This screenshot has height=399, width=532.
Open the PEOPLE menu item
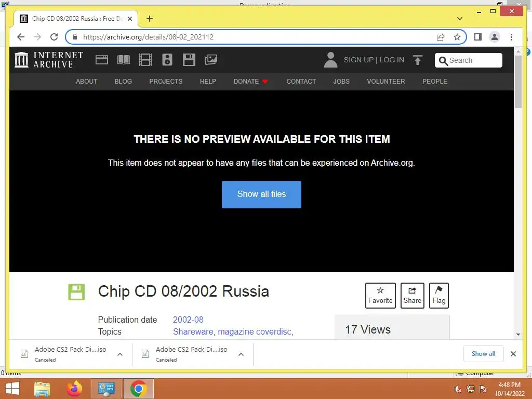(x=435, y=82)
